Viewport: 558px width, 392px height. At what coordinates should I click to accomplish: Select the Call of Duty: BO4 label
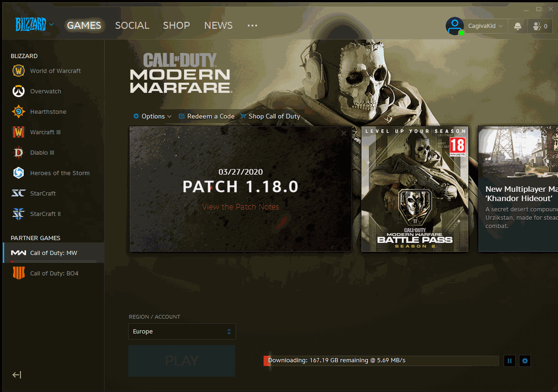(54, 273)
